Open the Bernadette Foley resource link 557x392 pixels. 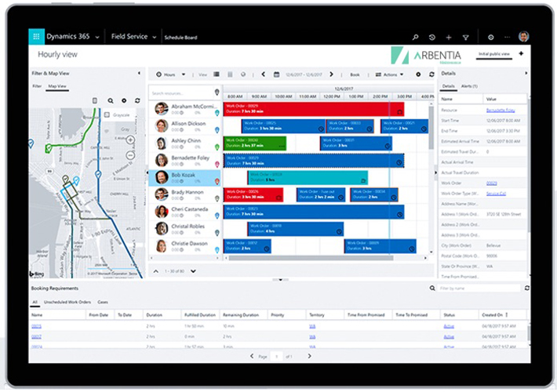click(x=501, y=111)
